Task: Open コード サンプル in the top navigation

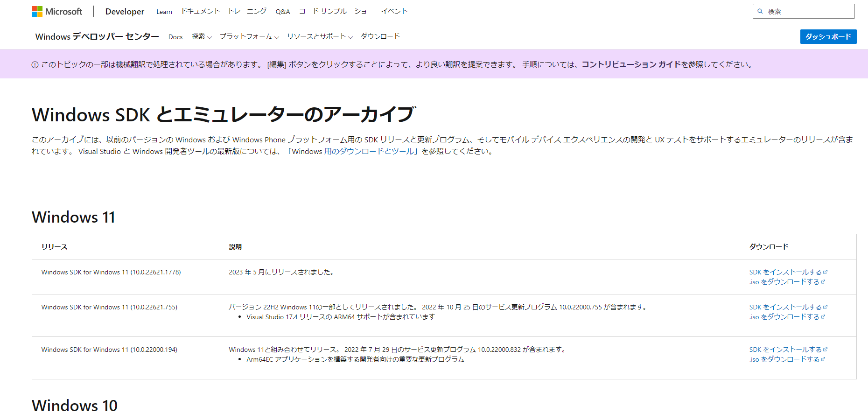Action: [322, 11]
